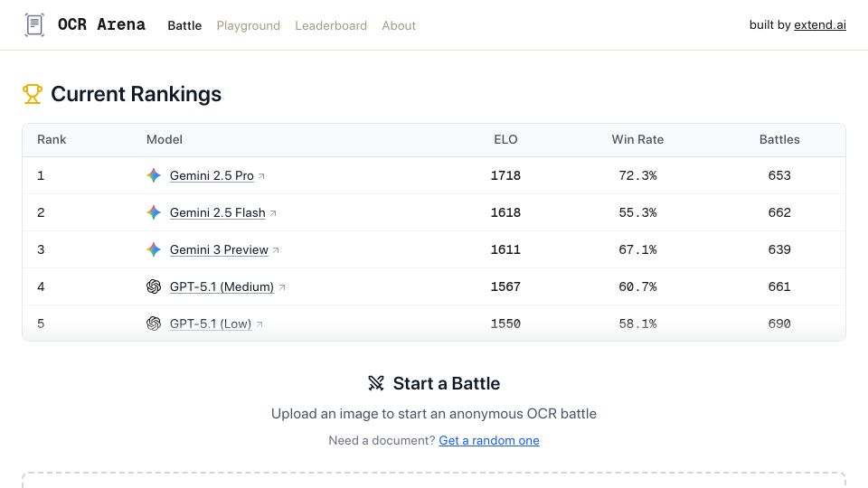Click battles count 653

[x=779, y=175]
